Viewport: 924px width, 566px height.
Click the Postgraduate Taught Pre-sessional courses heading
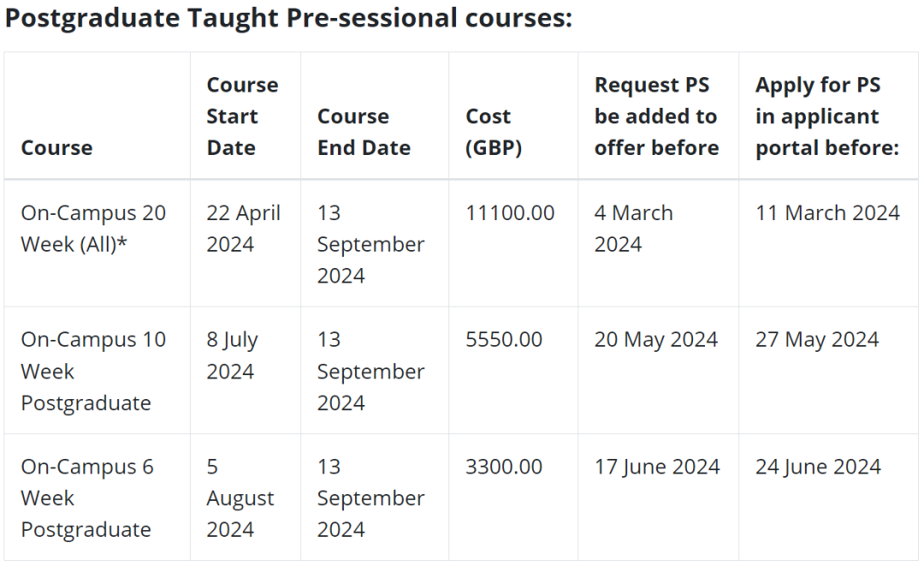[288, 18]
